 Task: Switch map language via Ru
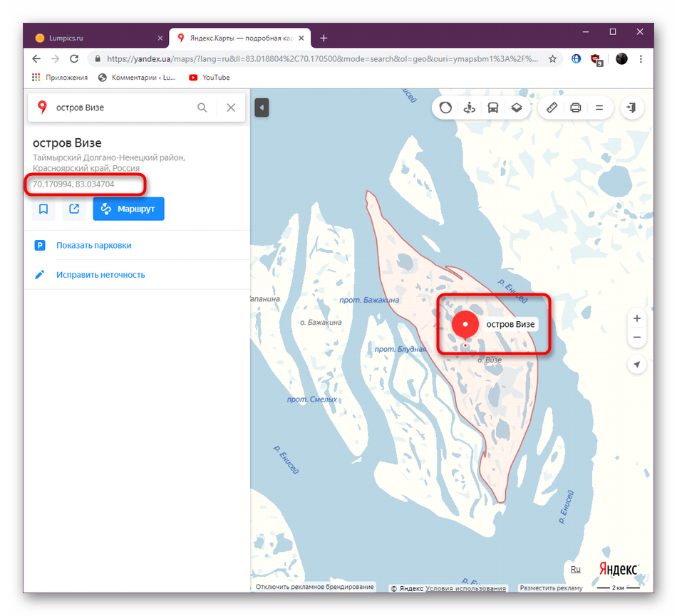coord(576,570)
